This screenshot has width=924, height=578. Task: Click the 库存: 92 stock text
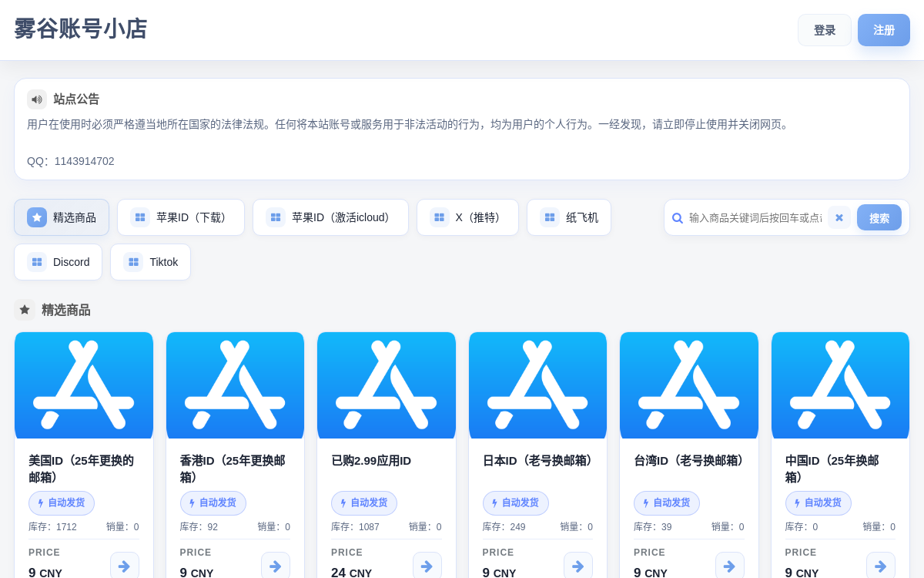199,527
